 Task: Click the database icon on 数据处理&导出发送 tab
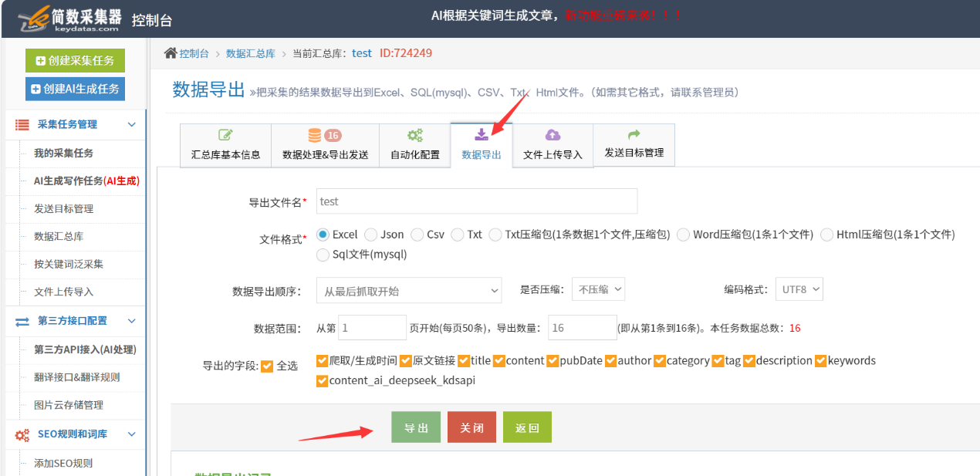315,135
